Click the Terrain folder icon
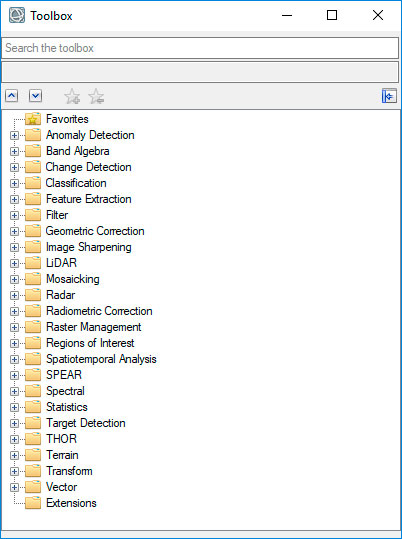The height and width of the screenshot is (539, 402). click(33, 455)
